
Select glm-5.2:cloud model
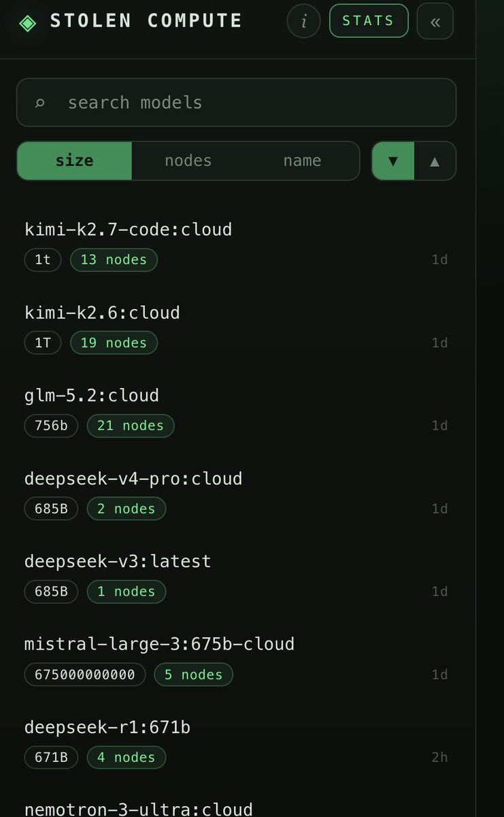coord(92,396)
